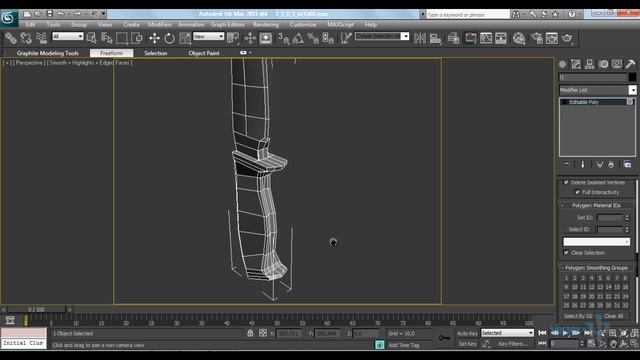Viewport: 640px width, 360px height.
Task: Click Remove modifier trash icon
Action: tap(611, 164)
